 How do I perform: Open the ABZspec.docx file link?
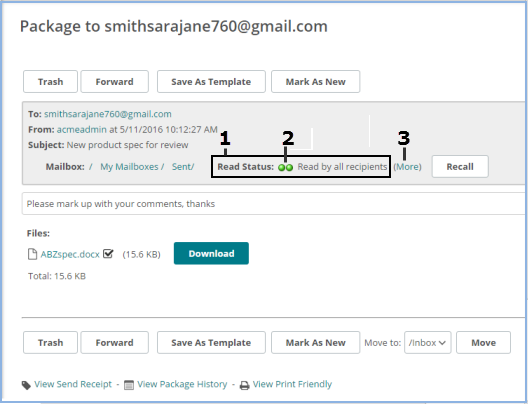point(70,254)
